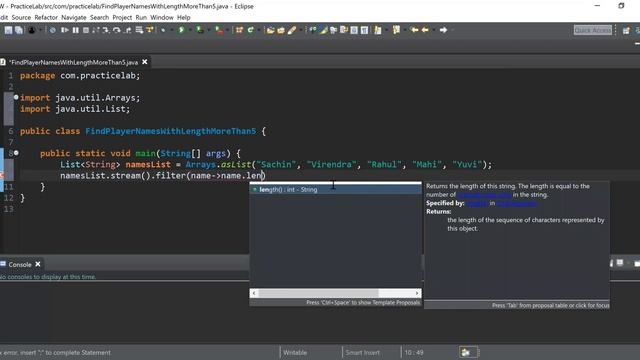Click the Javadoc link following the word 'in'
The height and width of the screenshot is (360, 640).
(516, 203)
